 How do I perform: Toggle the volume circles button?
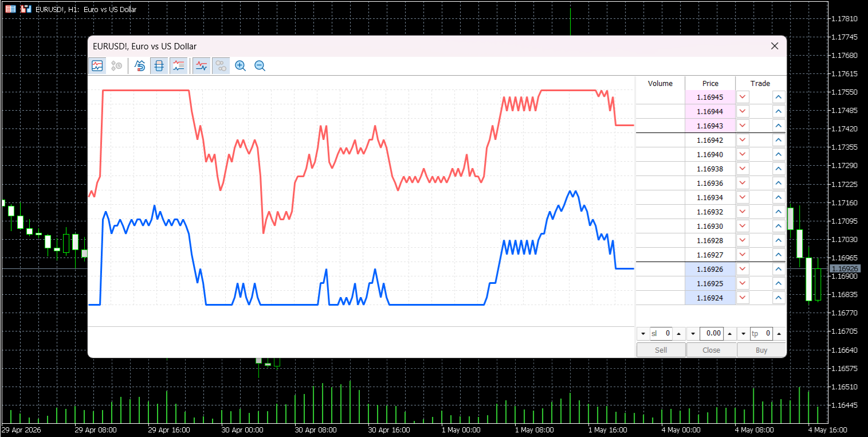(x=221, y=66)
